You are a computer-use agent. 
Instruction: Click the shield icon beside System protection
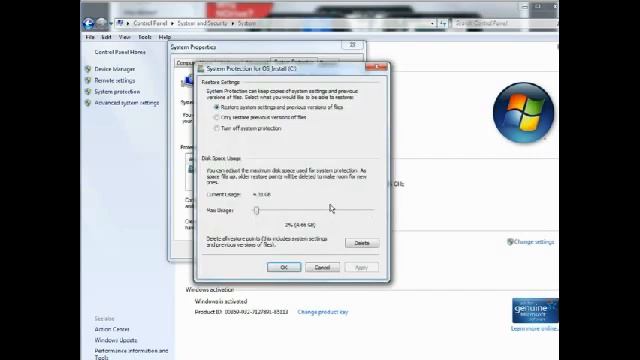88,91
